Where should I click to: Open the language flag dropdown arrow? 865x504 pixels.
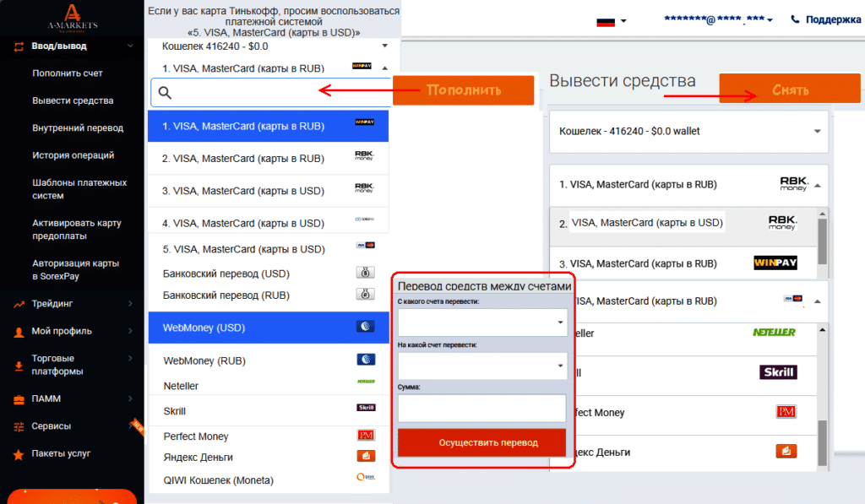tap(623, 21)
